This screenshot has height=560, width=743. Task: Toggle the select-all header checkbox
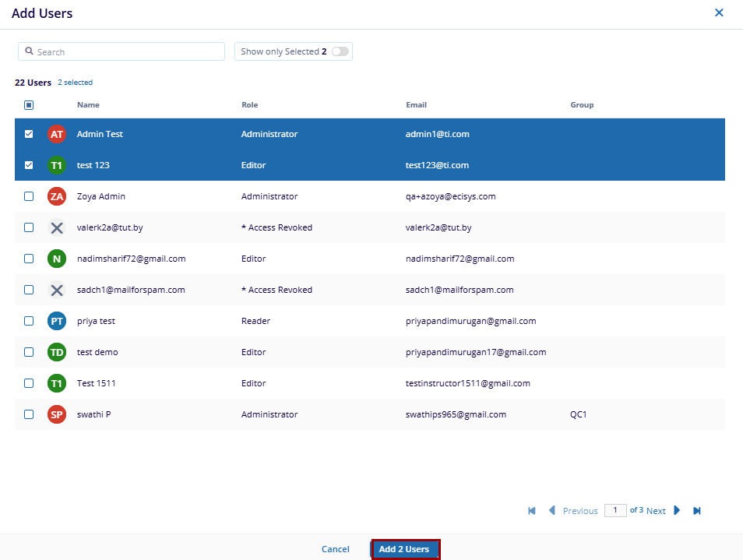(29, 105)
